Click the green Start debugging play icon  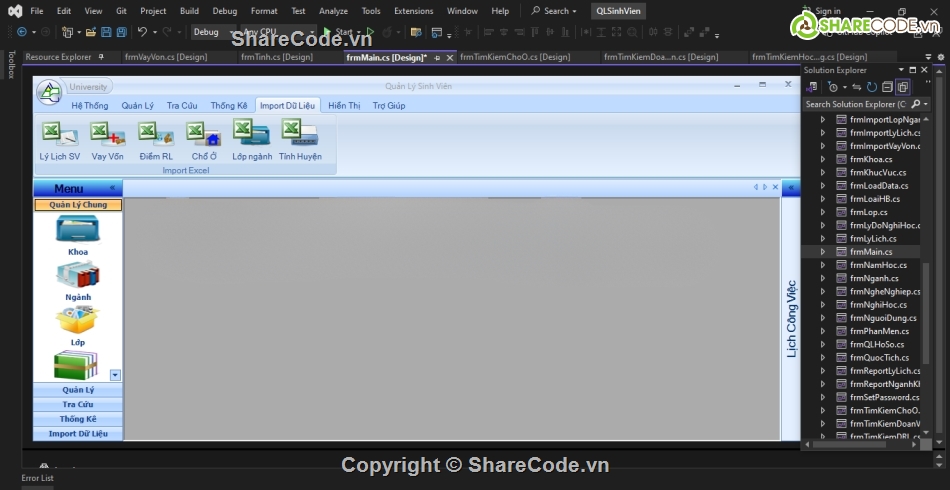(x=327, y=32)
